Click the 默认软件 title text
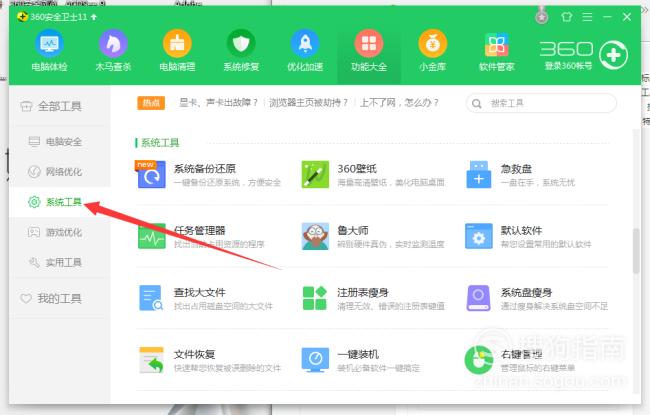 521,231
